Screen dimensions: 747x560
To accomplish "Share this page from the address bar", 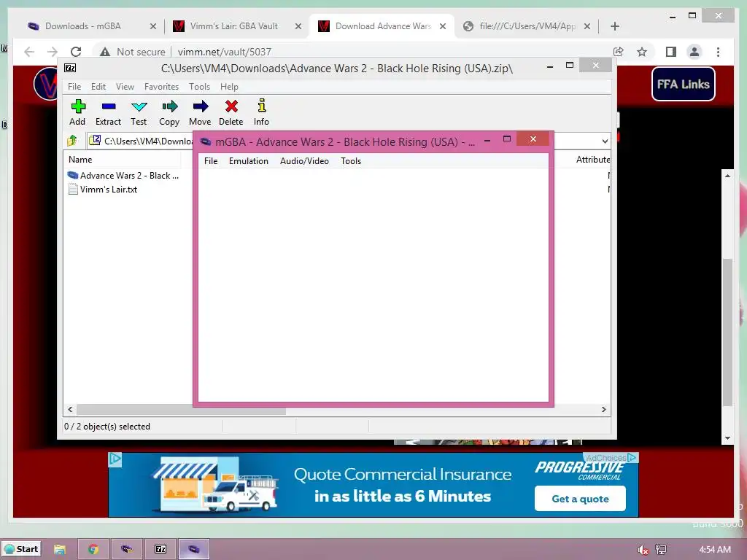I will (619, 52).
